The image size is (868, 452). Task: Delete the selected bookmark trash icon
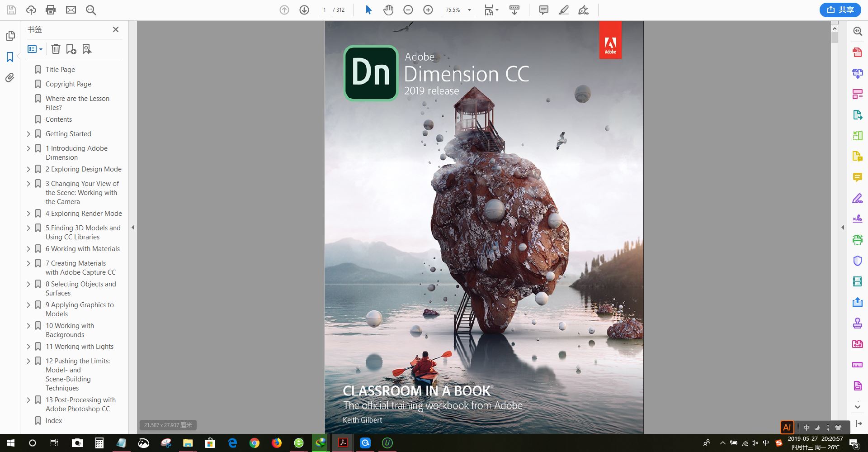(x=56, y=49)
